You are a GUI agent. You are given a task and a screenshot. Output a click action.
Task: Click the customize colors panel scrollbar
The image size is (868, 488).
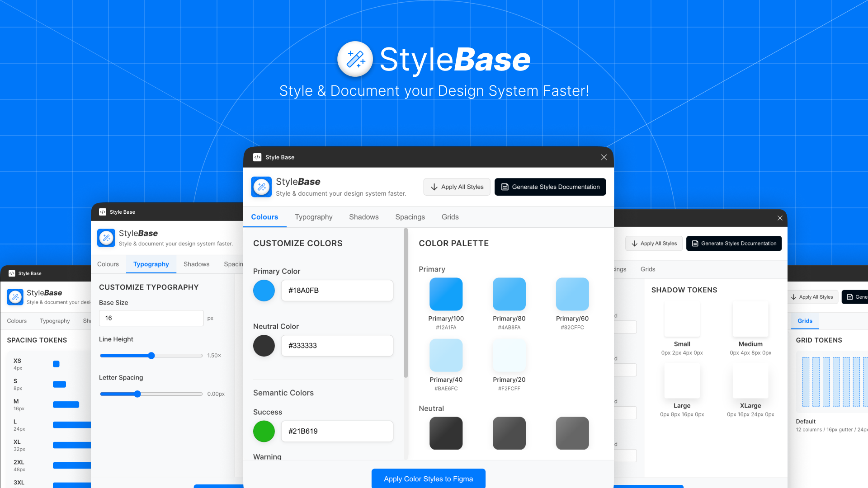coord(406,303)
